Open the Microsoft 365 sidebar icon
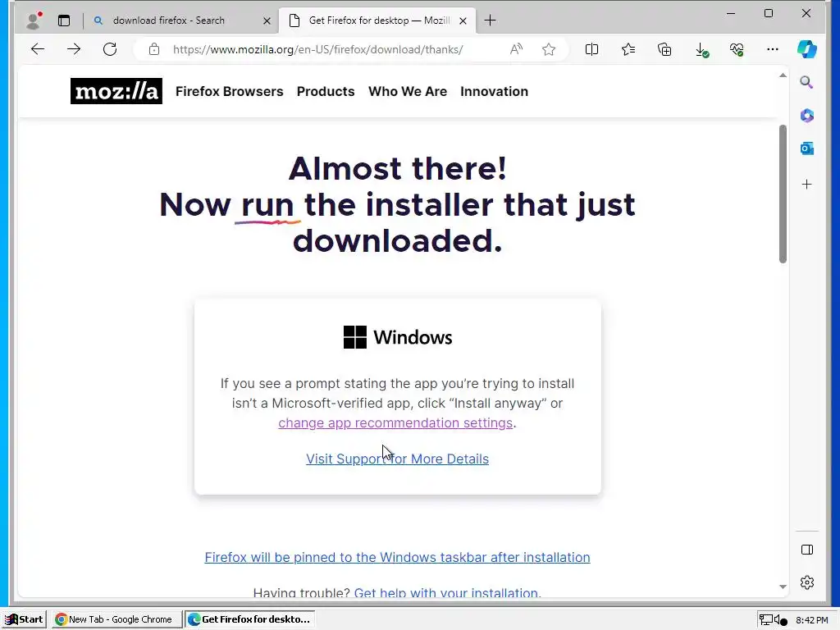The height and width of the screenshot is (630, 840). 807,115
